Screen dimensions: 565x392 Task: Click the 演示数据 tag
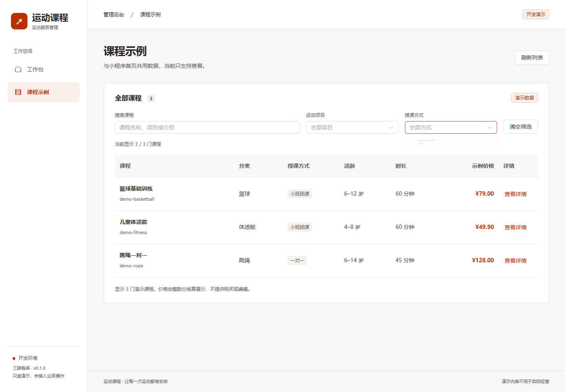coord(525,98)
